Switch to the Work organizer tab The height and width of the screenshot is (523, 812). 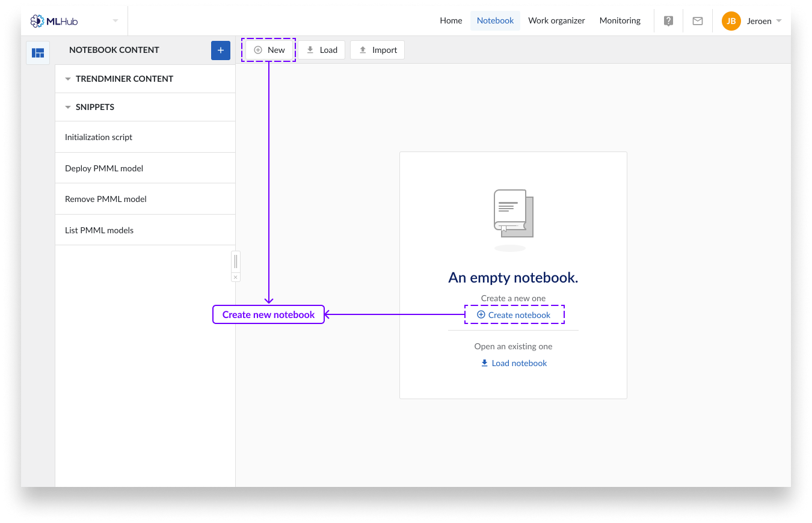pyautogui.click(x=556, y=20)
